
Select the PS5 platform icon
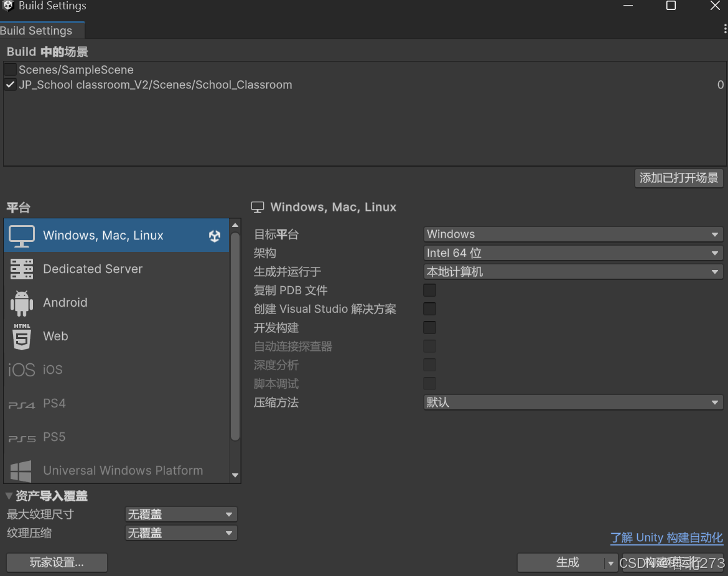(x=21, y=437)
